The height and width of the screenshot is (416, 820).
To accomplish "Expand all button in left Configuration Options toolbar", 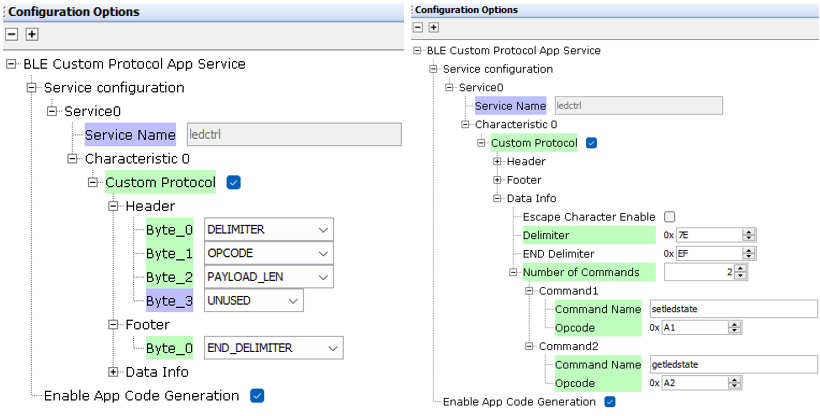I will pos(32,35).
